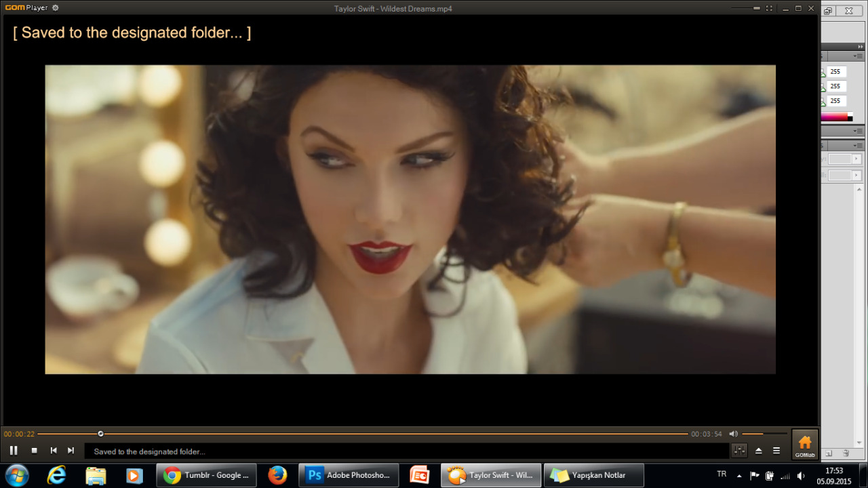Screen dimensions: 868x488
Task: Click the TR language indicator
Action: [x=722, y=474]
